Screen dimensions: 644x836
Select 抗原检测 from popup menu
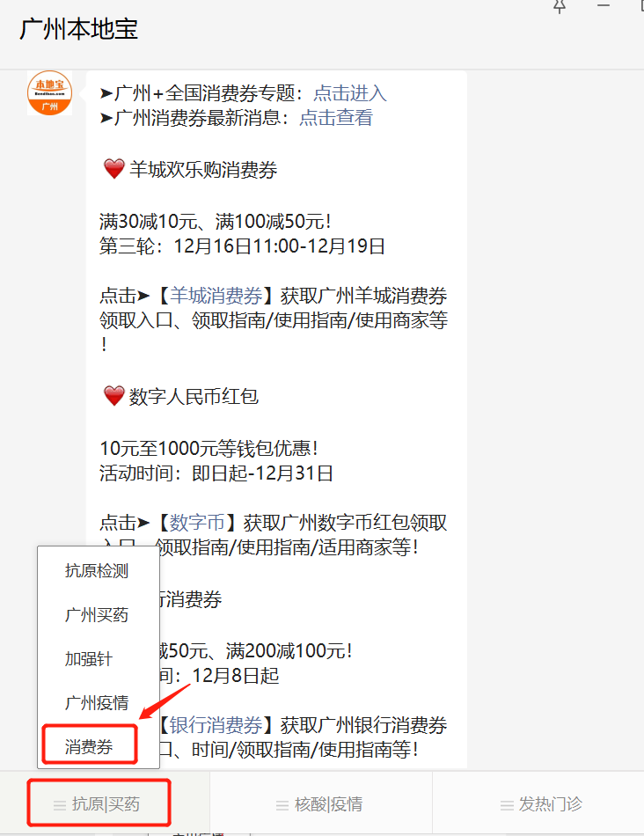pos(97,571)
